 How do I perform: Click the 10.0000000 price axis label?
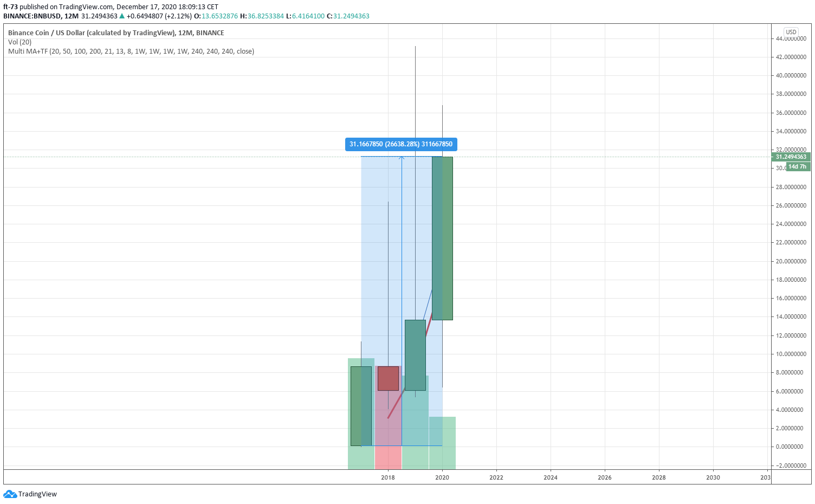pyautogui.click(x=791, y=354)
